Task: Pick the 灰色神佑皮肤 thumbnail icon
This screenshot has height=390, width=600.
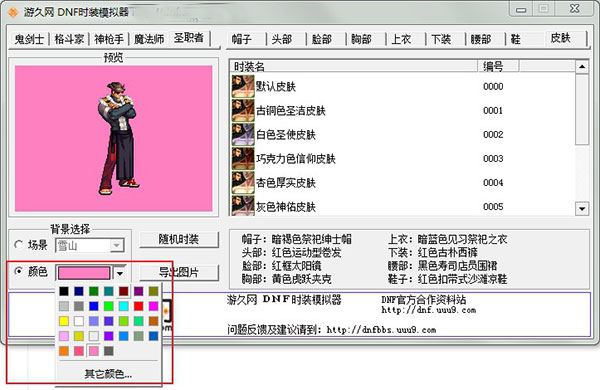Action: point(243,206)
